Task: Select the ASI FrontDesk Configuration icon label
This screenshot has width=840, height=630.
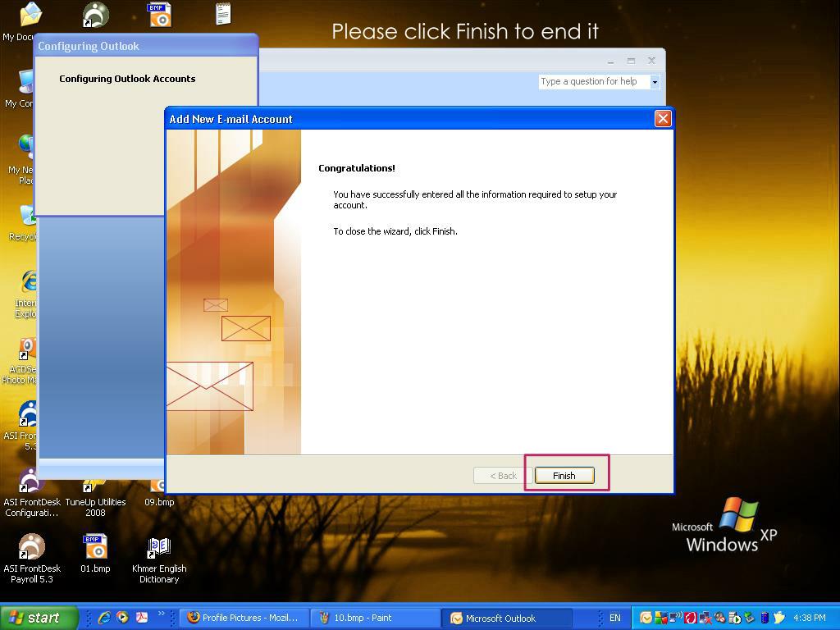Action: [32, 507]
